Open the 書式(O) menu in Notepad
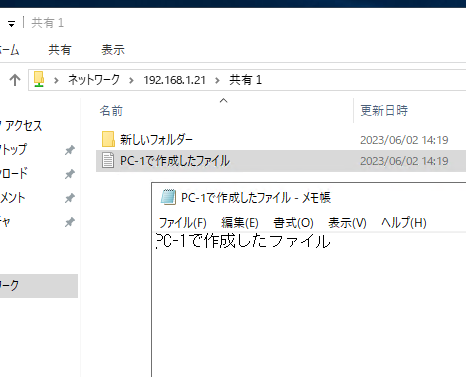Image resolution: width=466 pixels, height=377 pixels. [293, 223]
